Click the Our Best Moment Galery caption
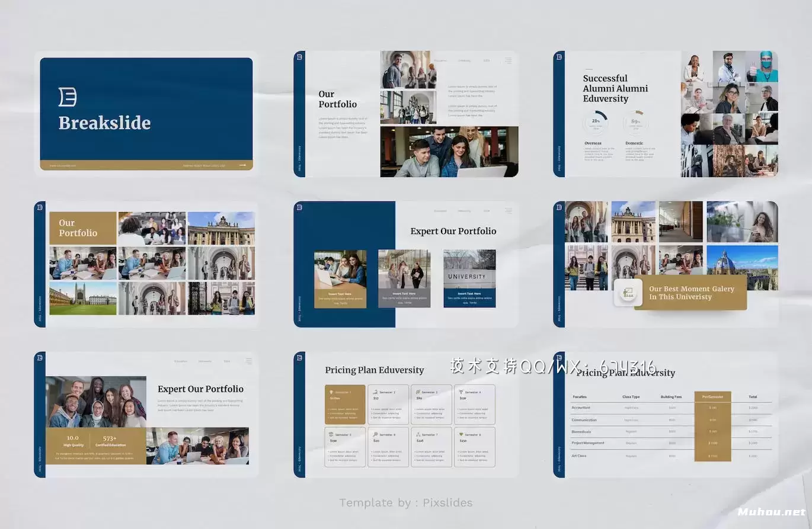The image size is (812, 529). pyautogui.click(x=691, y=293)
